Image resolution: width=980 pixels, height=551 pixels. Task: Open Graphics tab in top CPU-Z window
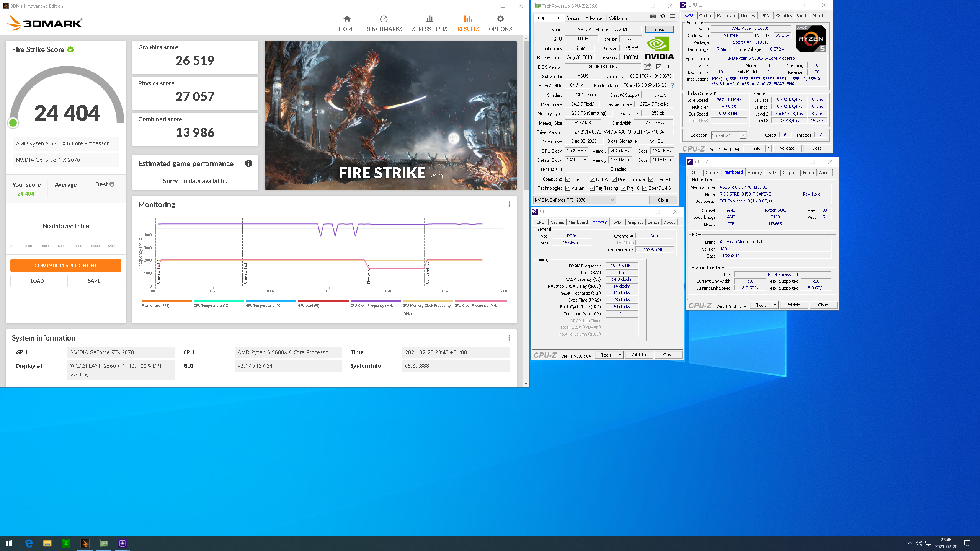click(x=784, y=16)
